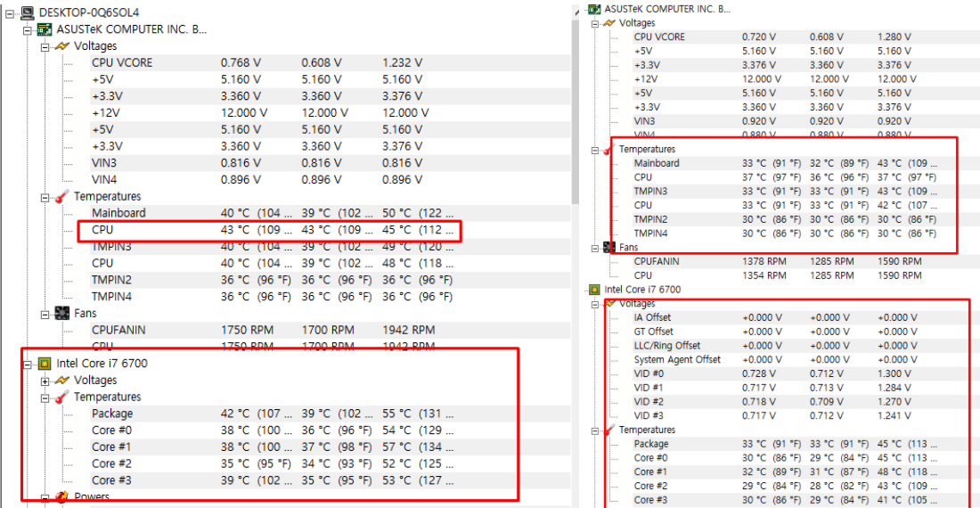The image size is (980, 508).
Task: Click the Intel Core i7 6700 chip icon in left panel
Action: click(45, 363)
